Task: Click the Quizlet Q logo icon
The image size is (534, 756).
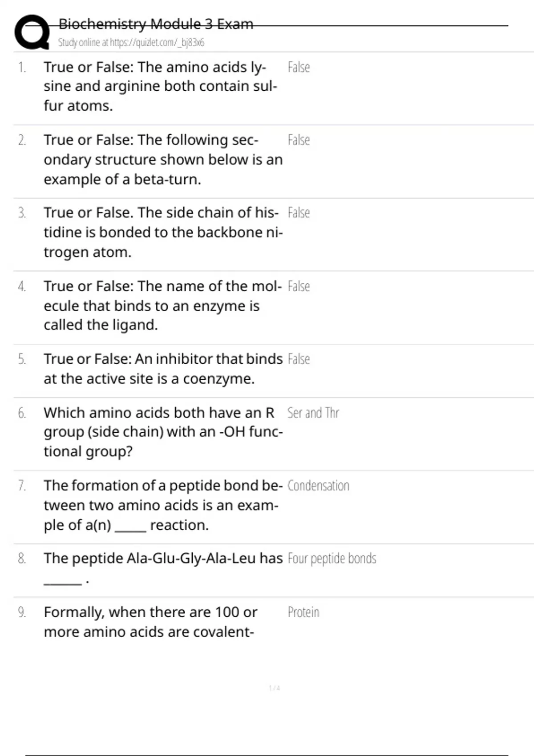Action: click(x=32, y=32)
